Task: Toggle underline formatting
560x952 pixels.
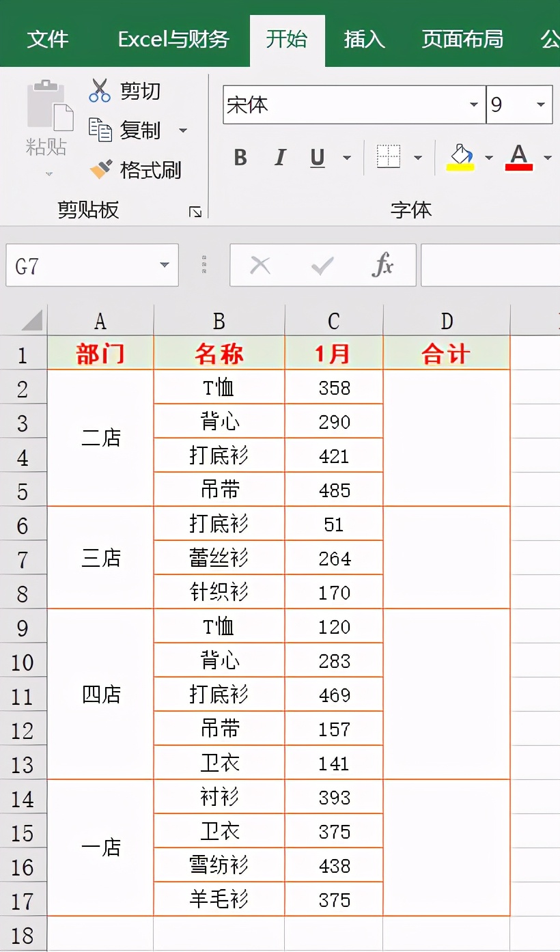Action: [316, 157]
